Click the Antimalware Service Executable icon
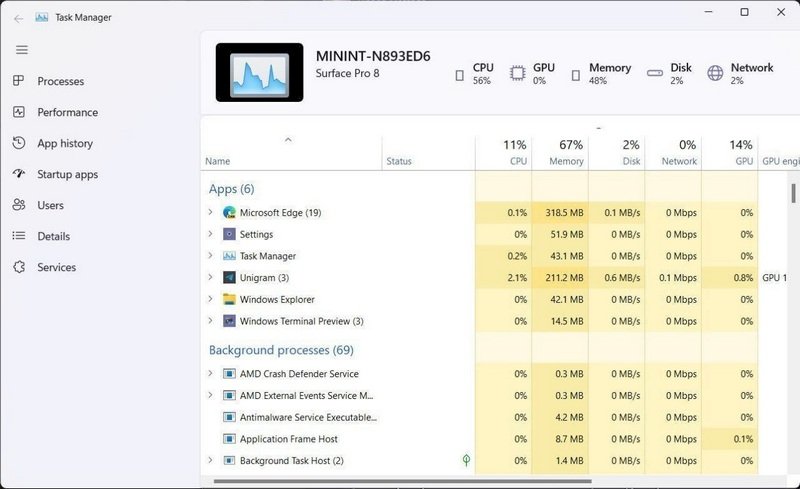The image size is (800, 489). click(229, 417)
